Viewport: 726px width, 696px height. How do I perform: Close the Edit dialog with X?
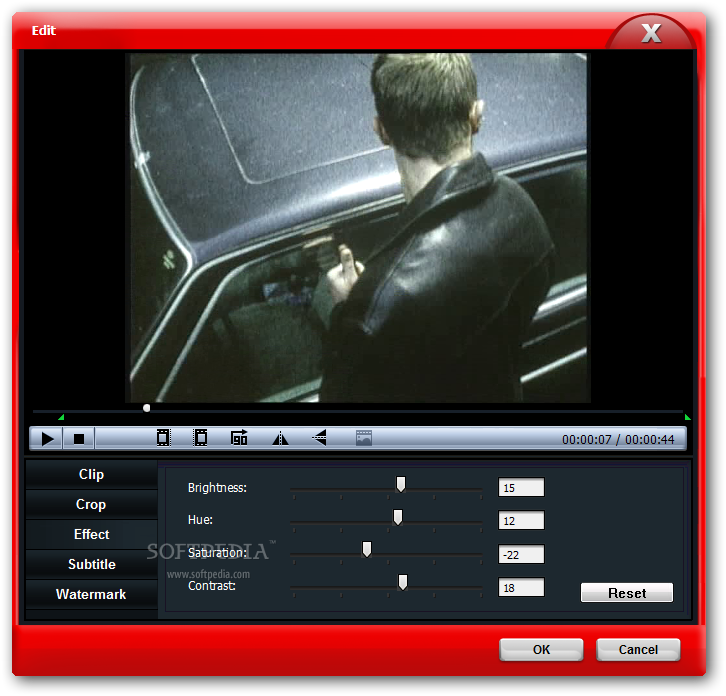[x=651, y=33]
